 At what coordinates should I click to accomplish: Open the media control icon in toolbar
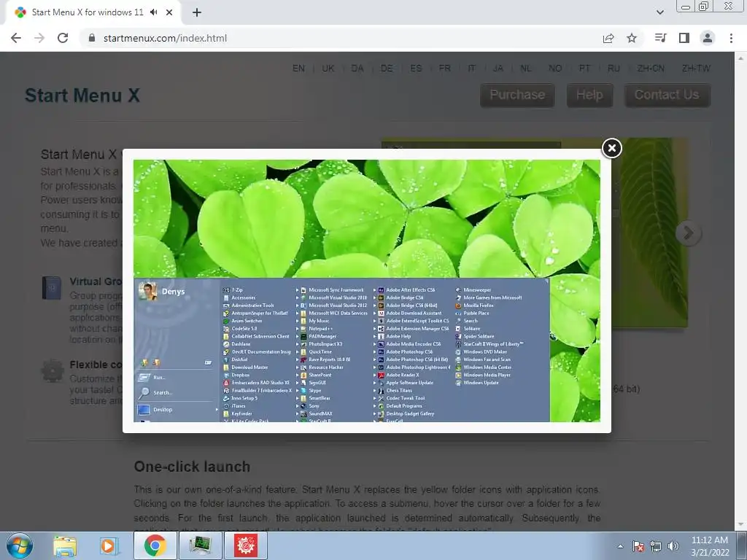tap(660, 38)
